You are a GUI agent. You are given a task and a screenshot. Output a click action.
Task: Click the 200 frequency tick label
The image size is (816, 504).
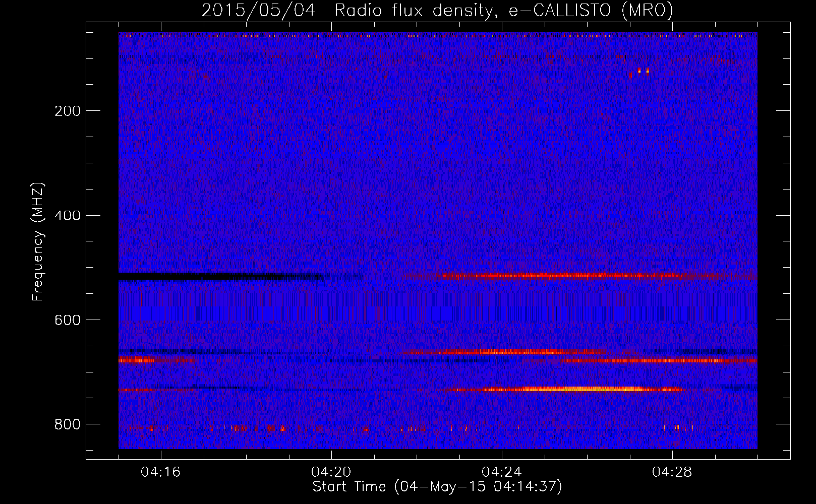tap(67, 111)
